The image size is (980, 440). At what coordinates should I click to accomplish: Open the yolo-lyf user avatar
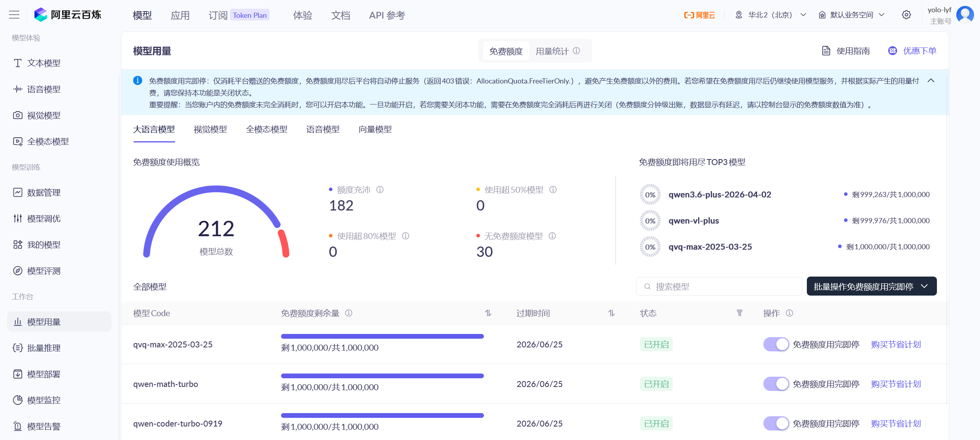[x=965, y=15]
